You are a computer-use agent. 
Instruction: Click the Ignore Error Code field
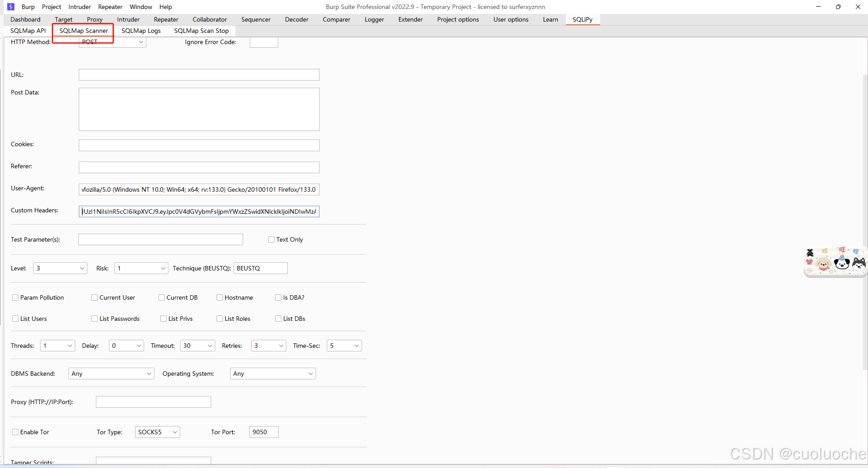point(264,42)
